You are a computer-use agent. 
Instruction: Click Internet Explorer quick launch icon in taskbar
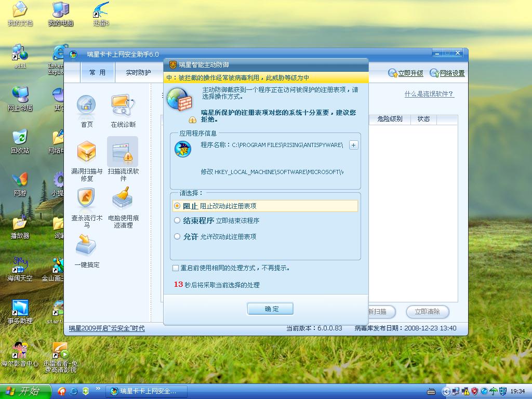[x=74, y=391]
